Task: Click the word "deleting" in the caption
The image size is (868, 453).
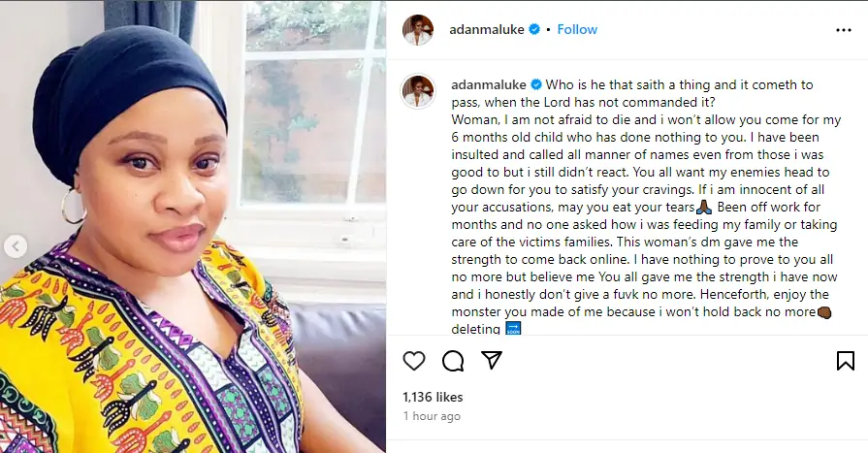Action: (475, 330)
